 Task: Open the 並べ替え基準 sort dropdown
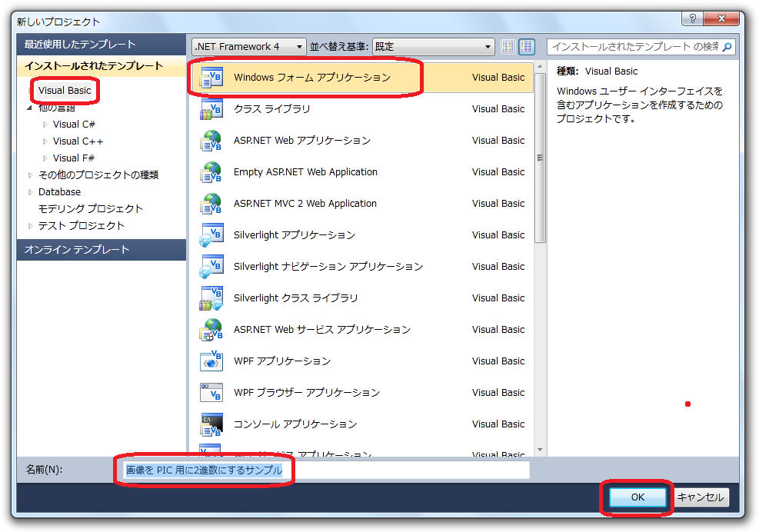(433, 46)
